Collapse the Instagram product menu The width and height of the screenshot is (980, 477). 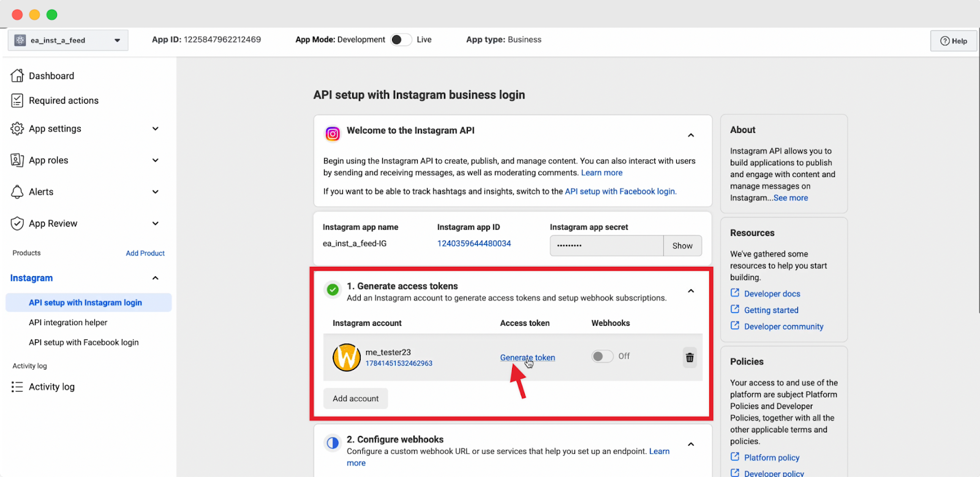click(x=155, y=278)
